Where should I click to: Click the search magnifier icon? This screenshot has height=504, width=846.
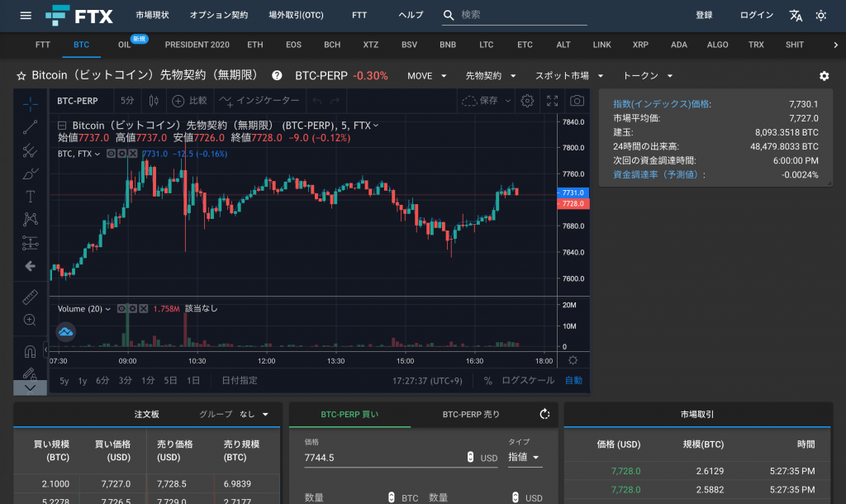tap(449, 15)
